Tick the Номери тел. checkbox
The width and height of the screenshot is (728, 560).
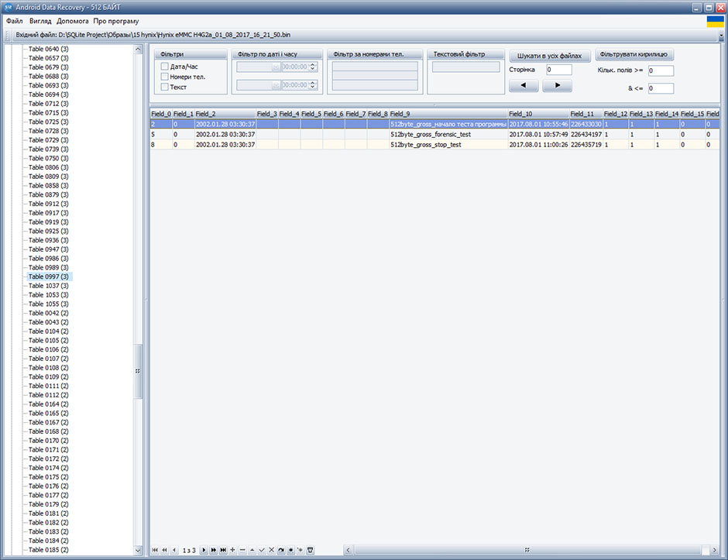[164, 77]
